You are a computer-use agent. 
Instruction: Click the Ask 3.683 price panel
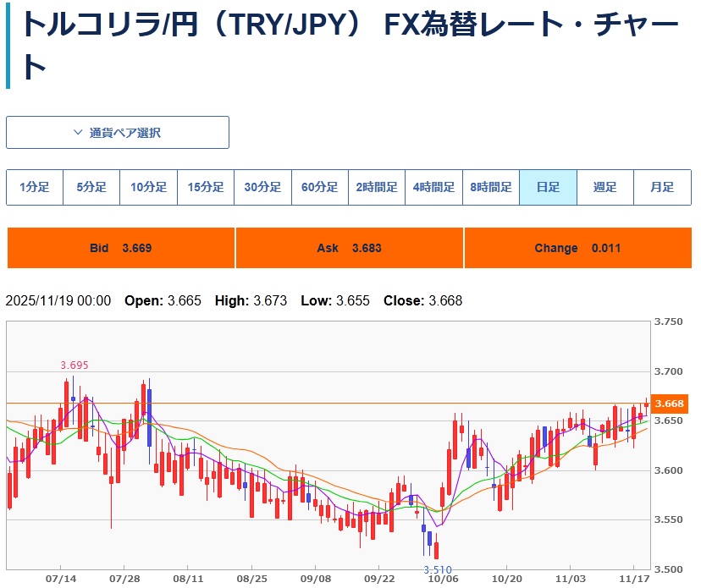349,248
